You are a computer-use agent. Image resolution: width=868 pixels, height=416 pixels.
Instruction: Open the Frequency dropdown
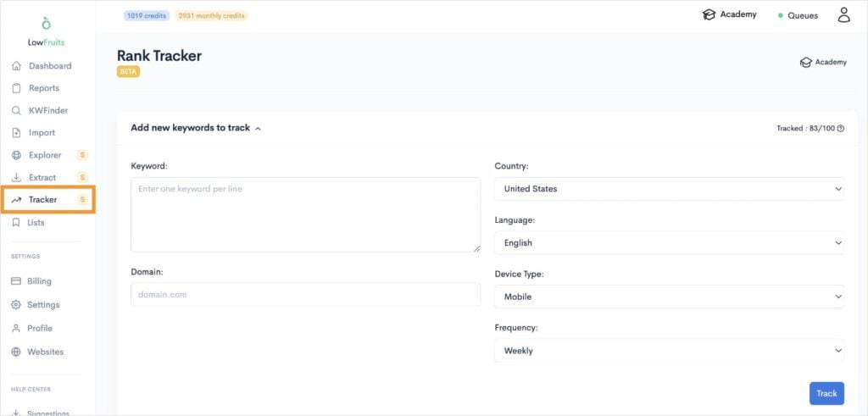pos(669,351)
